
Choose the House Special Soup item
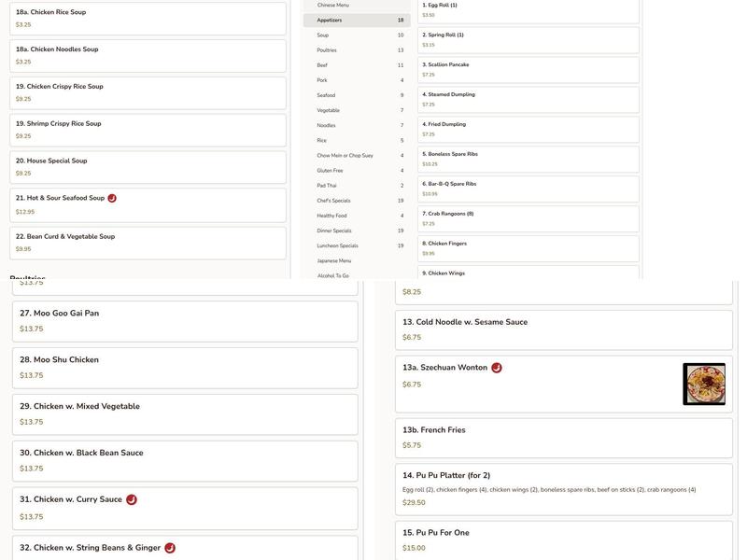click(148, 166)
